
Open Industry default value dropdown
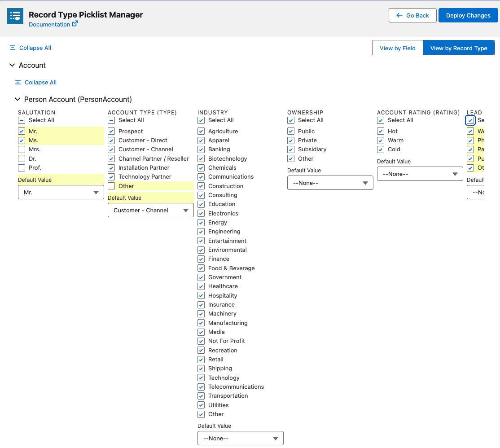pyautogui.click(x=241, y=438)
